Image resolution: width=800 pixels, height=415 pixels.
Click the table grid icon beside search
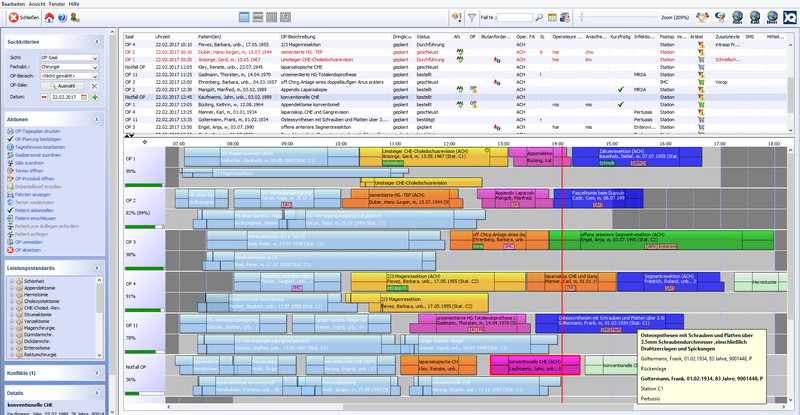(552, 17)
